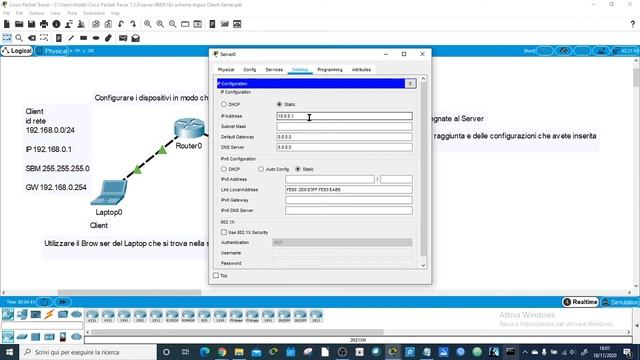The width and height of the screenshot is (640, 360).
Task: Zoom in on the workspace
Action: (148, 24)
